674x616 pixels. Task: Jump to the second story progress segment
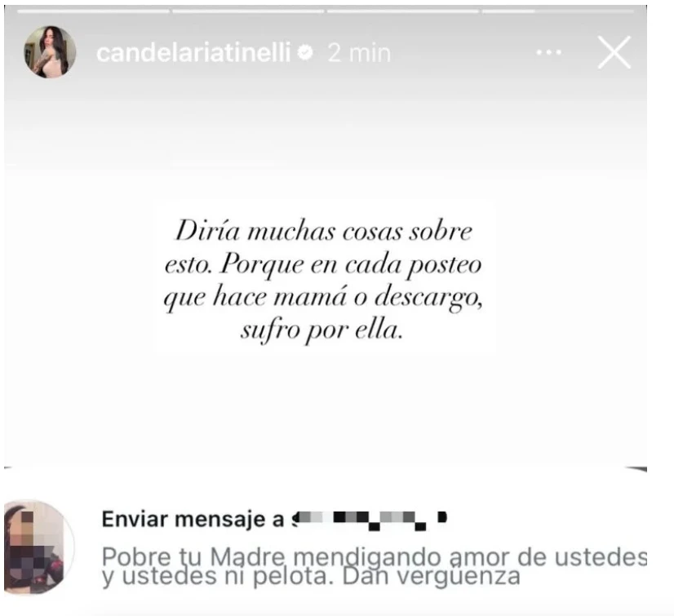(x=248, y=11)
